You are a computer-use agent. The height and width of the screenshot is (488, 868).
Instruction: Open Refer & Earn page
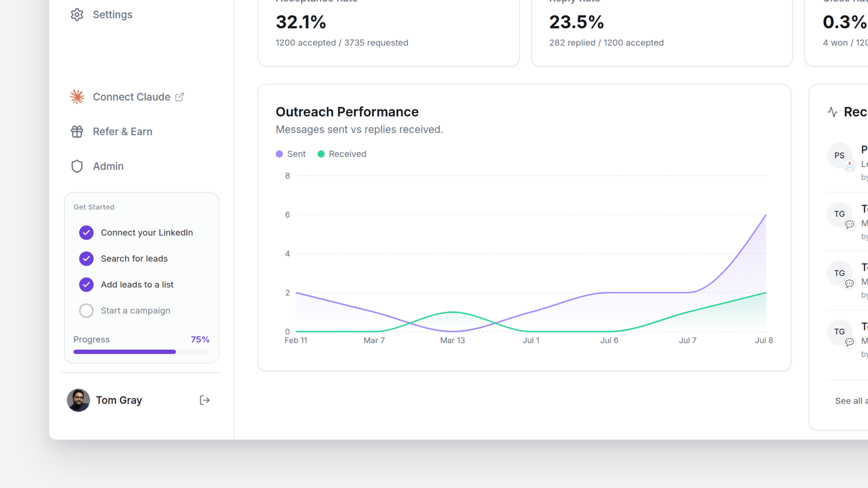pos(122,131)
